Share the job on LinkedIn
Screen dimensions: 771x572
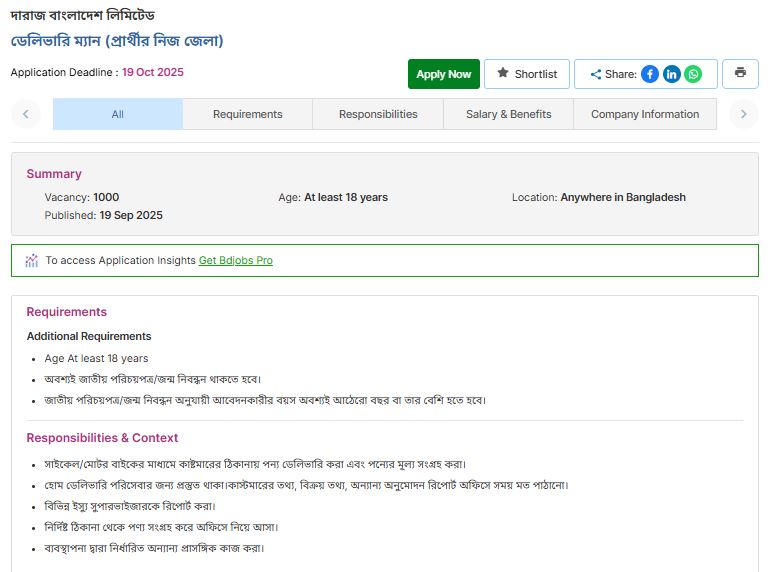point(671,74)
